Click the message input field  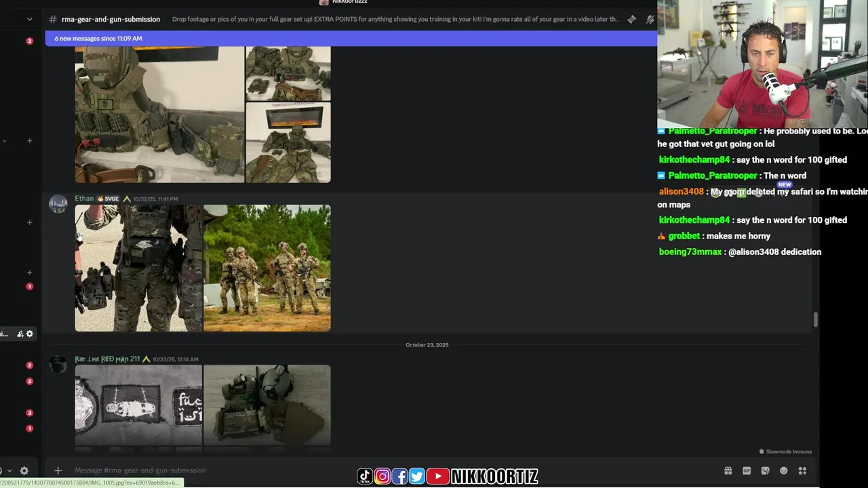[x=393, y=470]
